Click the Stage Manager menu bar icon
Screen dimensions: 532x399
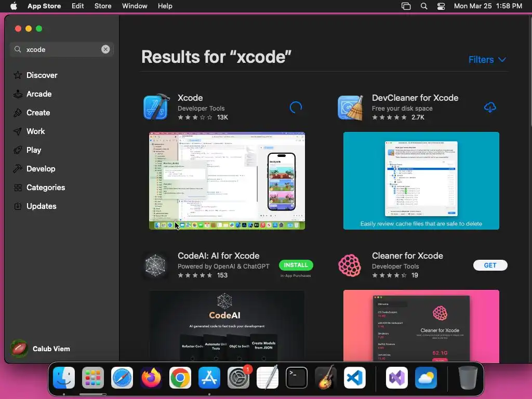pyautogui.click(x=406, y=6)
